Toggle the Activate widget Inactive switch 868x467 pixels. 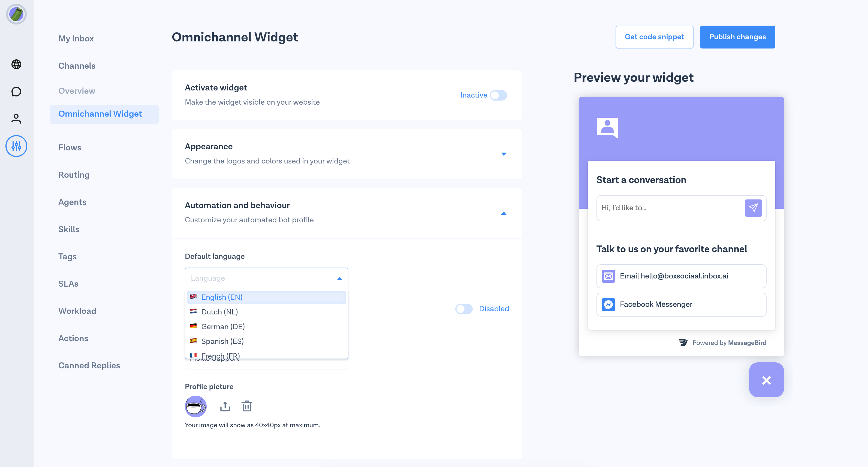coord(498,95)
